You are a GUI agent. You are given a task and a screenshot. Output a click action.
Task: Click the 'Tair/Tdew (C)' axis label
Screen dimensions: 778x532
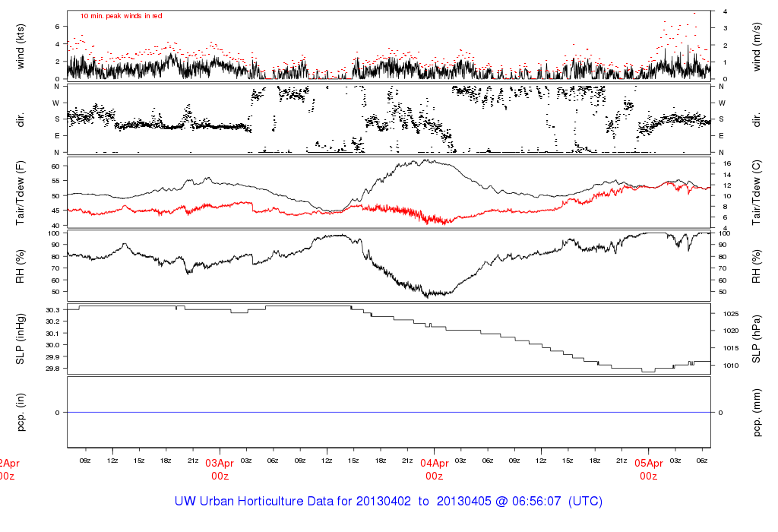pyautogui.click(x=756, y=192)
